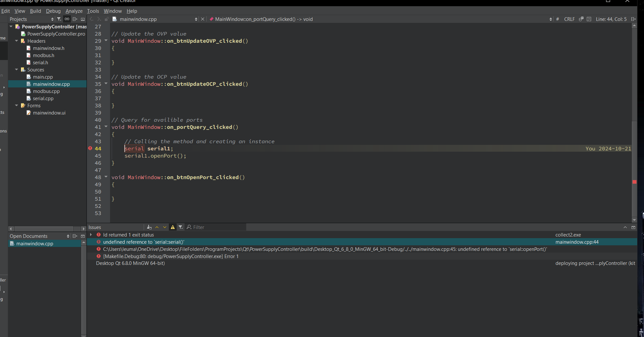
Task: Select PowerSupplyController.pro file
Action: click(53, 34)
